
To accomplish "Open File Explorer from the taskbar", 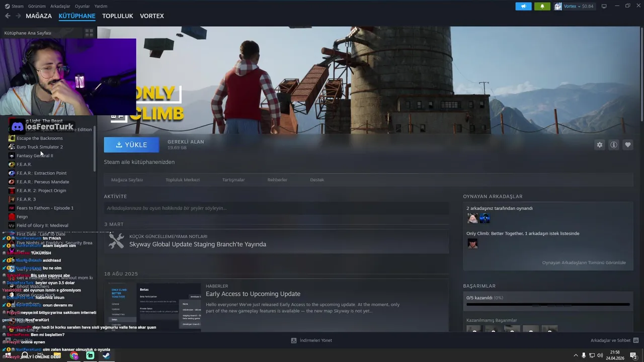I will click(57, 355).
